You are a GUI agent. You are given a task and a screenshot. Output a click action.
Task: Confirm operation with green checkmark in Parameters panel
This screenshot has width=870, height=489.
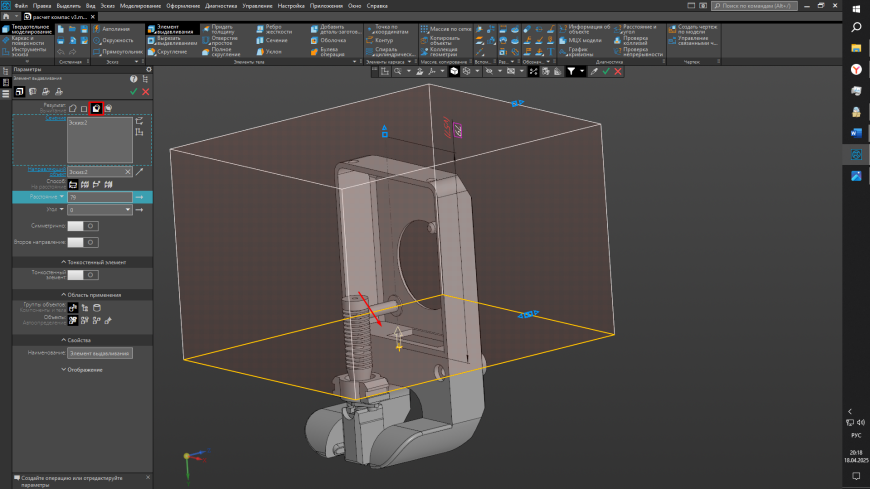[133, 91]
